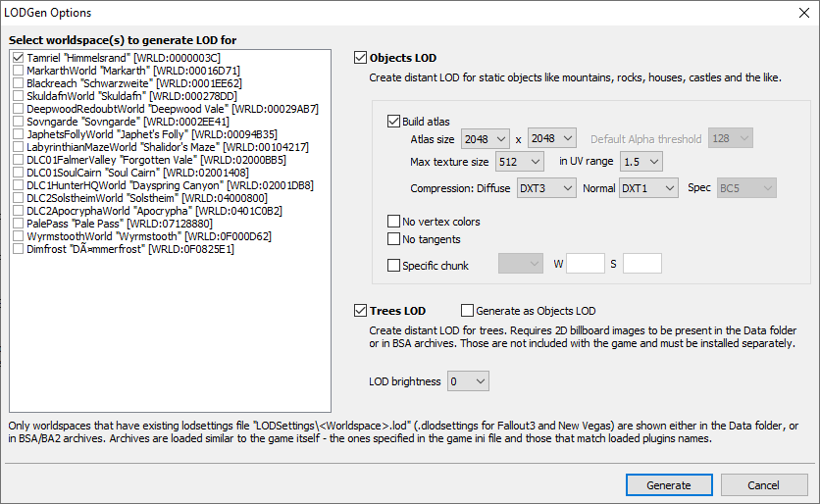Image resolution: width=820 pixels, height=504 pixels.
Task: Enable the Blackreach worldspace checkbox
Action: coord(19,84)
